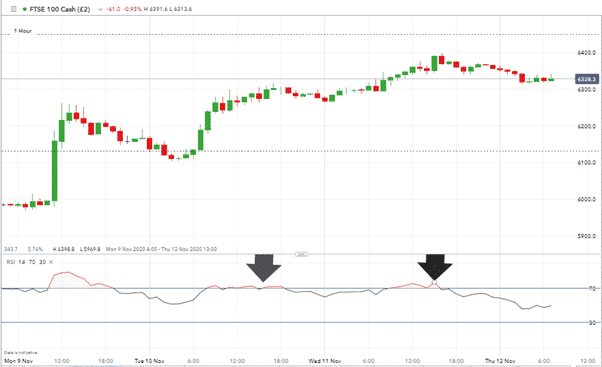The height and width of the screenshot is (367, 602).
Task: Click the Tue 10 Nov date label
Action: [x=149, y=361]
